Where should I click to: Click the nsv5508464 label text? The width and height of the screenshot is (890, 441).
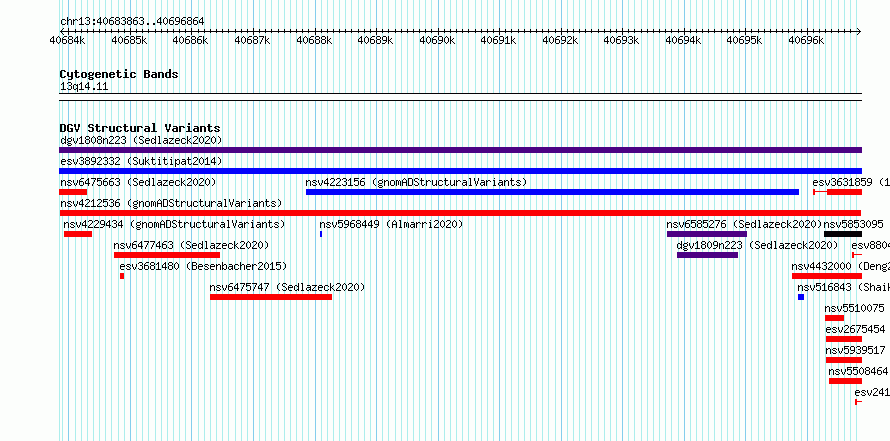coord(859,371)
